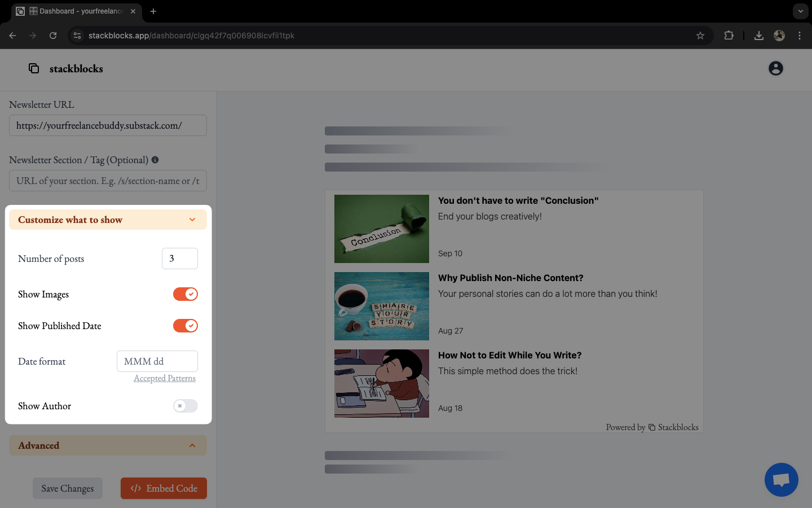Click the stackblocks logo icon
The height and width of the screenshot is (508, 812).
point(34,68)
